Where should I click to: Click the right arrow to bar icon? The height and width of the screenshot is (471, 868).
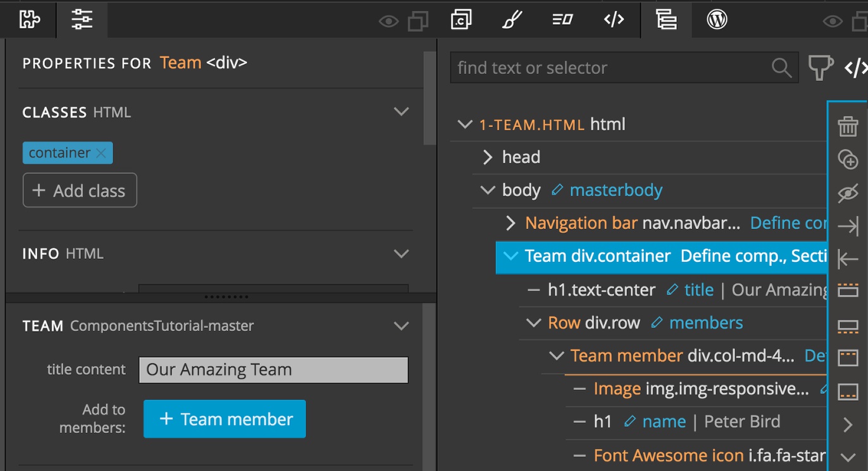[x=848, y=226]
